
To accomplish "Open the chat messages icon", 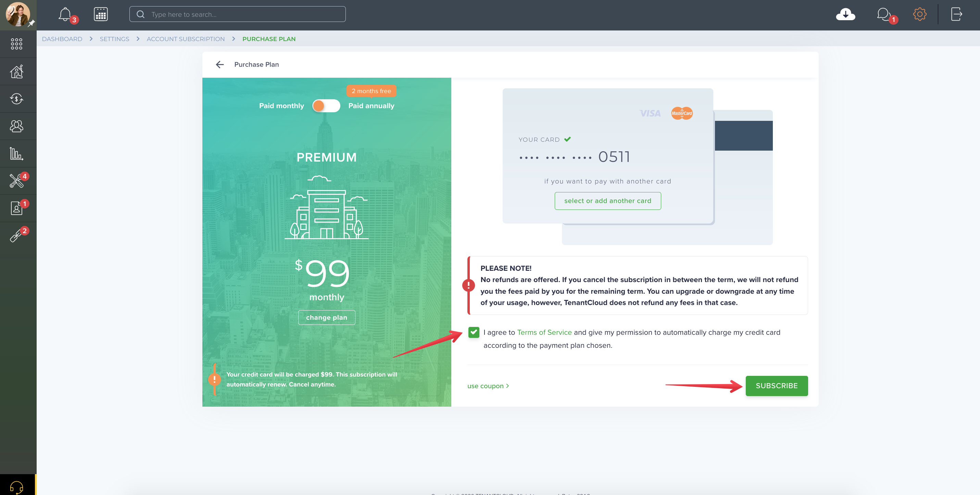I will pos(883,14).
